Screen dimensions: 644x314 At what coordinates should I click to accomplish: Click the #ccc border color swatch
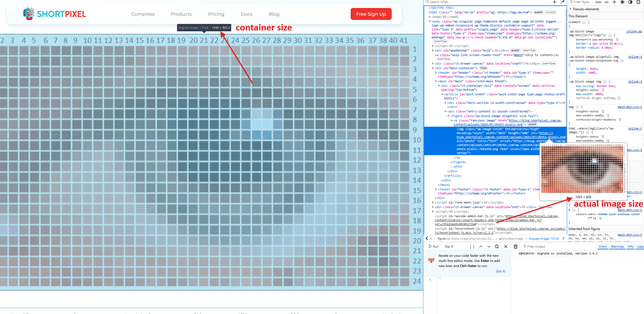tap(611, 44)
